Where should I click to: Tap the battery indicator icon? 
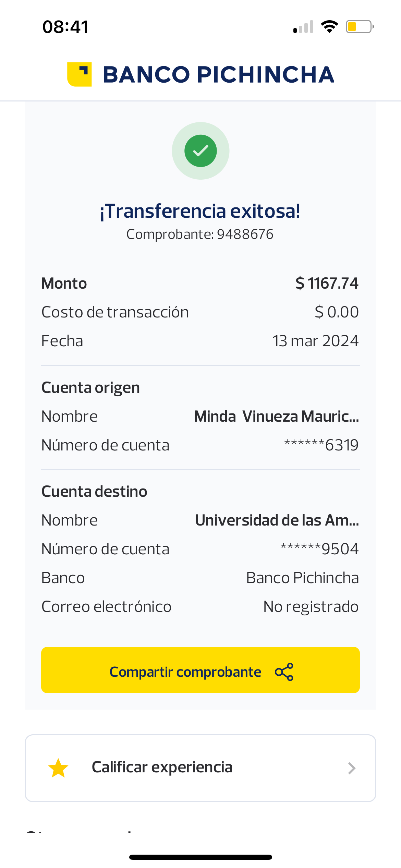(359, 27)
